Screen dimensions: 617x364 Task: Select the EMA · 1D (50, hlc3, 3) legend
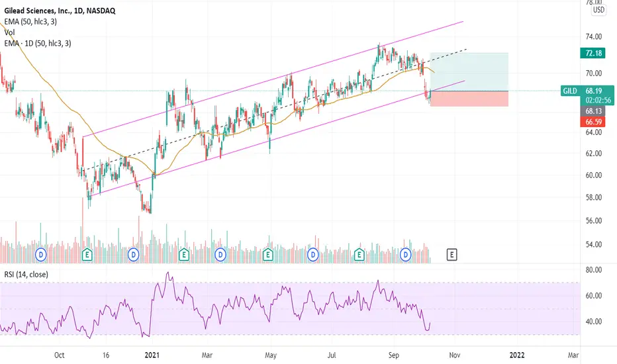point(38,43)
